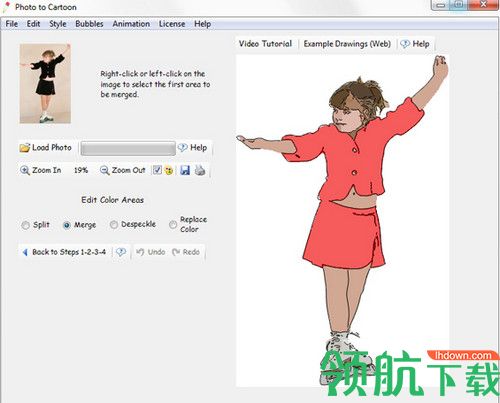Image resolution: width=500 pixels, height=403 pixels.
Task: Click the Redo button
Action: tap(186, 252)
